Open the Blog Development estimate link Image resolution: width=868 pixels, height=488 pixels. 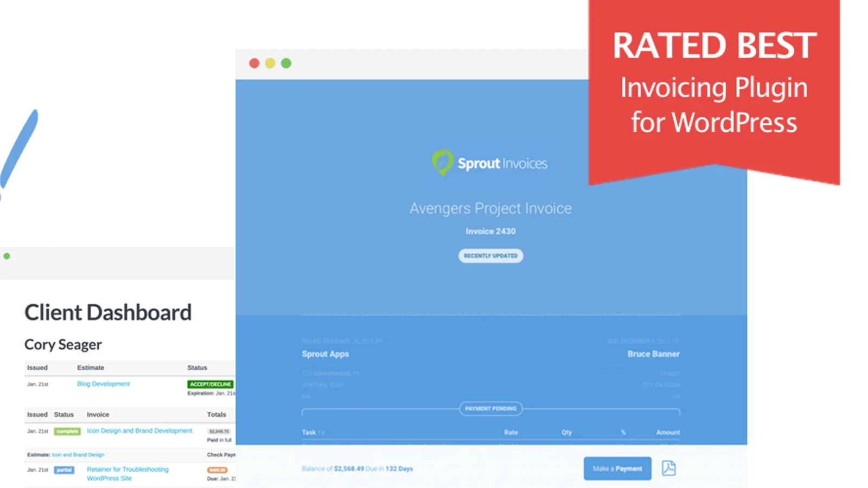tap(104, 384)
